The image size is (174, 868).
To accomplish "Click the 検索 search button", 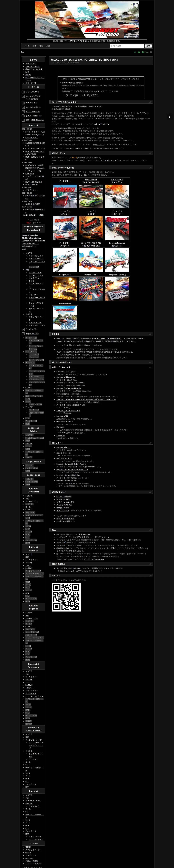I will click(x=148, y=46).
